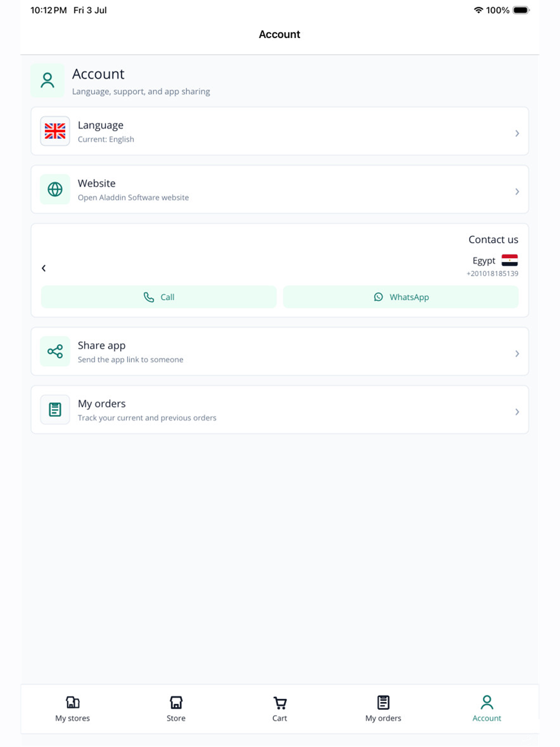560x747 pixels.
Task: Tap the 'Egypt' country label
Action: (484, 261)
